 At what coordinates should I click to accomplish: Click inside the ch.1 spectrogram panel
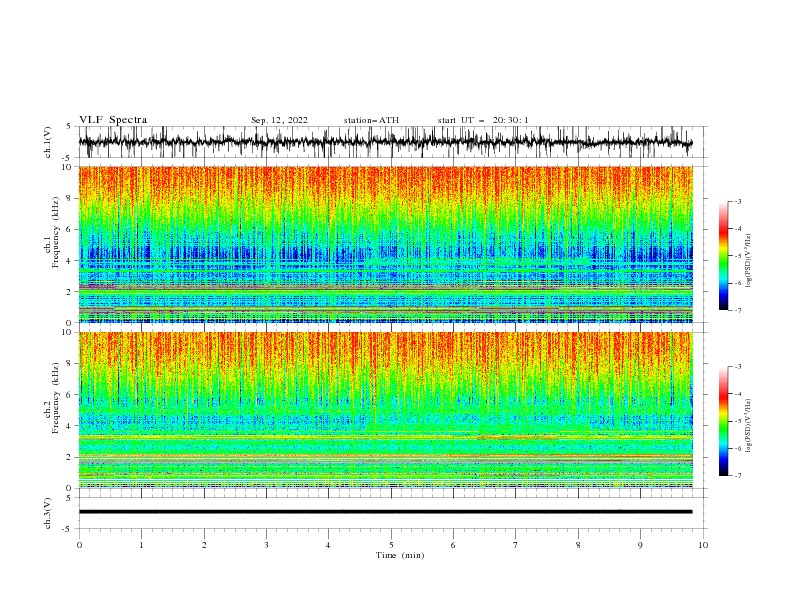[385, 244]
